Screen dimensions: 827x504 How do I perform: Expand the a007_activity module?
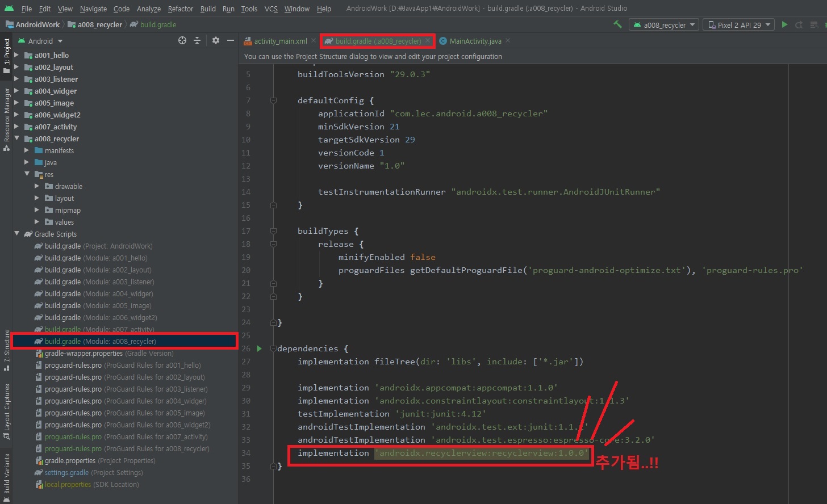pos(16,127)
